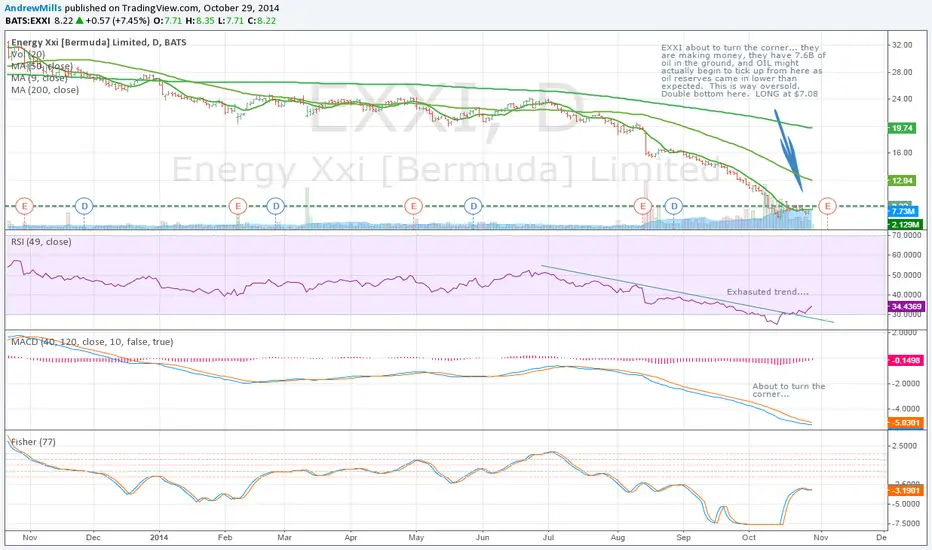Select the 34.4369 RSI value label

(x=906, y=307)
